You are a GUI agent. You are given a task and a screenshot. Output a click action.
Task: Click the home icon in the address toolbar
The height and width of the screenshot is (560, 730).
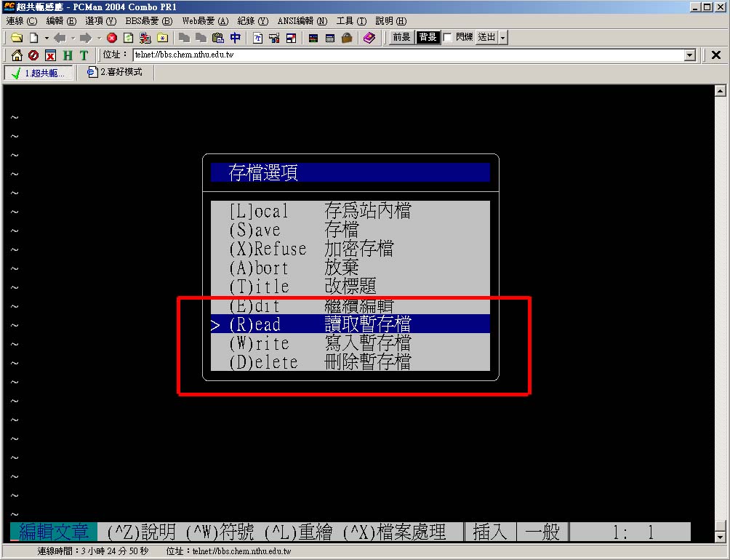(17, 55)
